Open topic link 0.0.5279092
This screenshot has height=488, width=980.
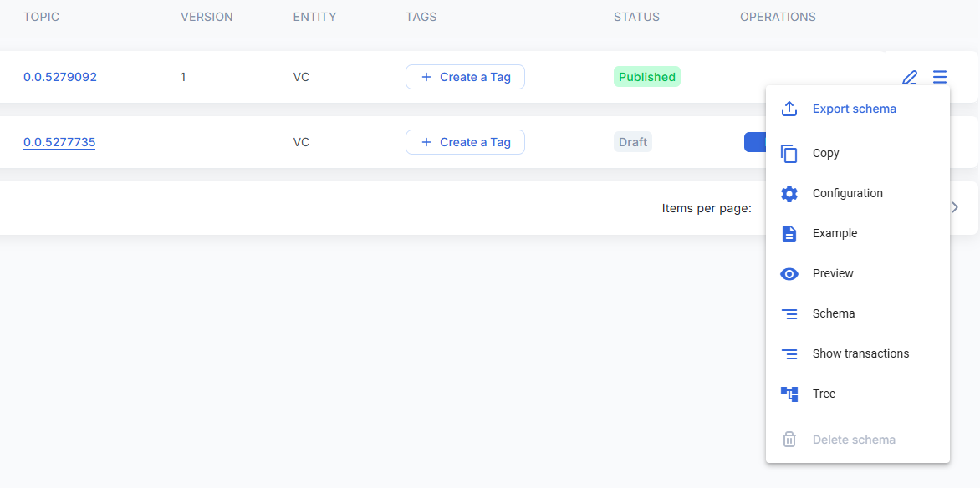coord(60,77)
